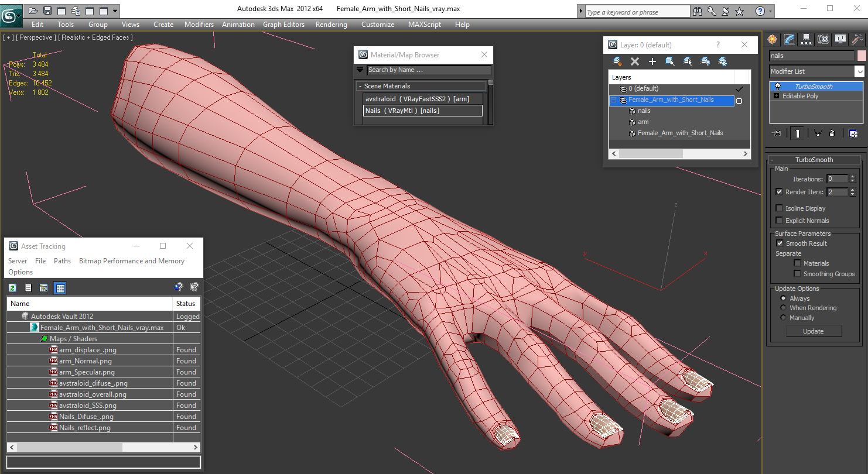Select avstraloid (VRayFastSSS2) material entry

point(422,99)
